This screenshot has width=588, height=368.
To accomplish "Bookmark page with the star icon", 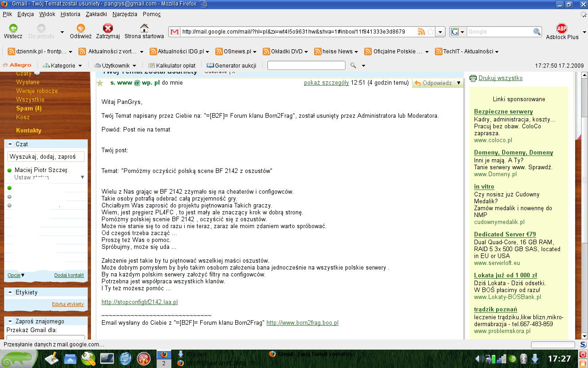I will tap(430, 32).
